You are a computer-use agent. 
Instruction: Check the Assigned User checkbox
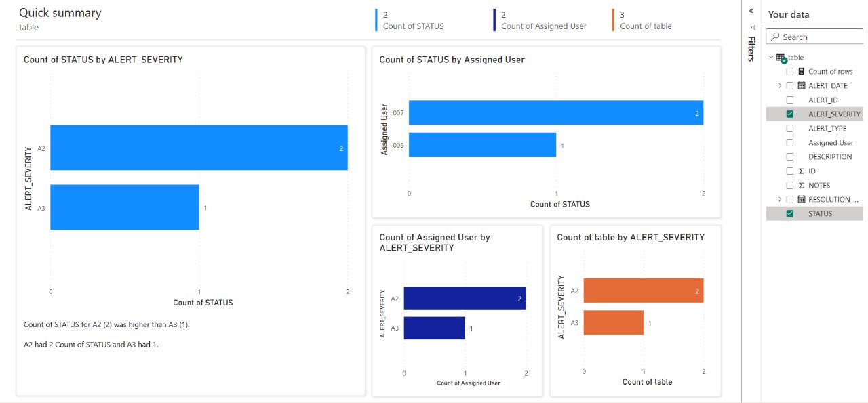click(x=789, y=142)
